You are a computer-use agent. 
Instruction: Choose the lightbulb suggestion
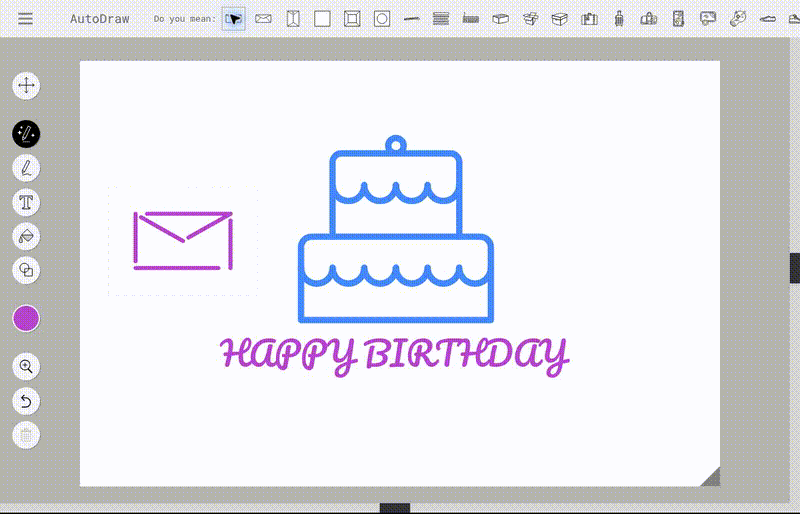738,19
